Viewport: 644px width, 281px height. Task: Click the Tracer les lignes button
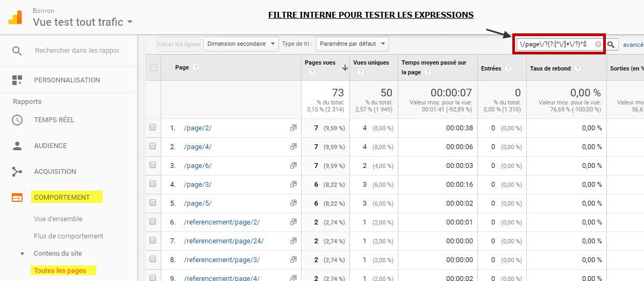178,44
